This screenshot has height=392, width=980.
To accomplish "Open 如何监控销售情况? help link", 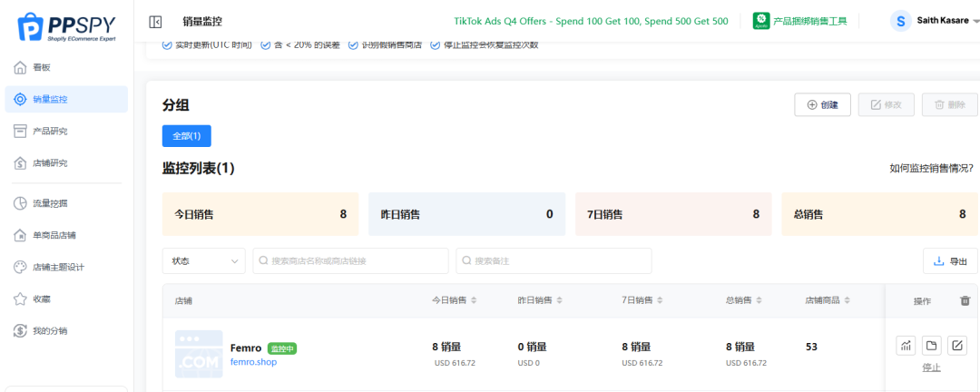I will (x=931, y=168).
